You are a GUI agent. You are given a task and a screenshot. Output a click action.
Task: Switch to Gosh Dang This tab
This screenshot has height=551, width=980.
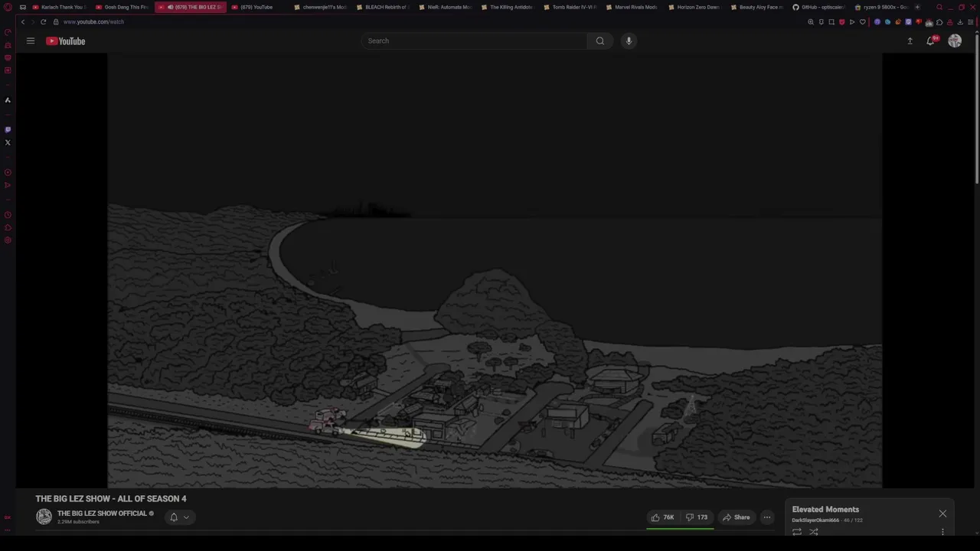point(122,7)
